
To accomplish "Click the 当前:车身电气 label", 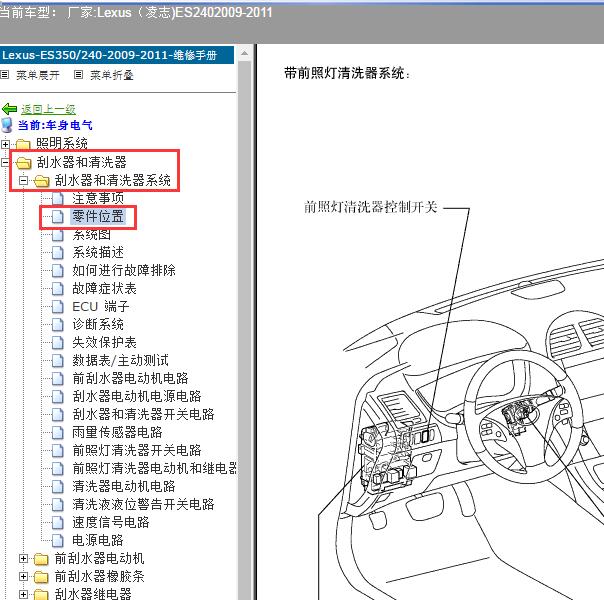I will coord(55,125).
